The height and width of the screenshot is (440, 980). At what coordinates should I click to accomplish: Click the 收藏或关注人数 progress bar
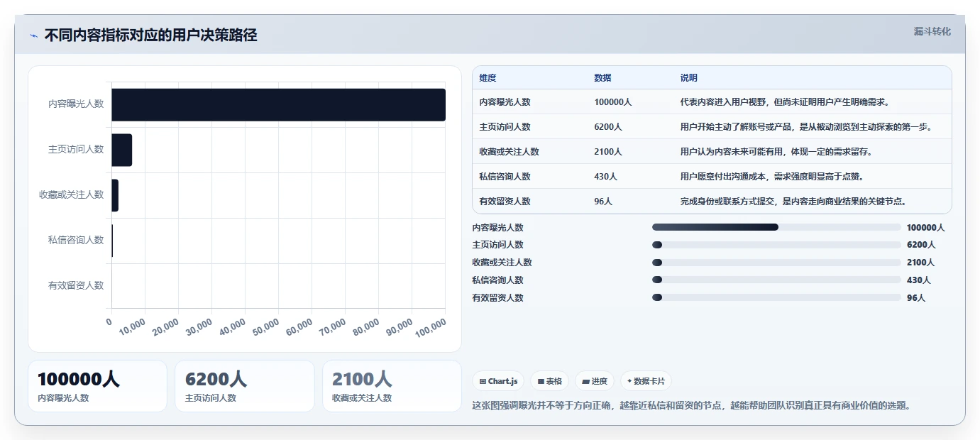click(x=776, y=263)
